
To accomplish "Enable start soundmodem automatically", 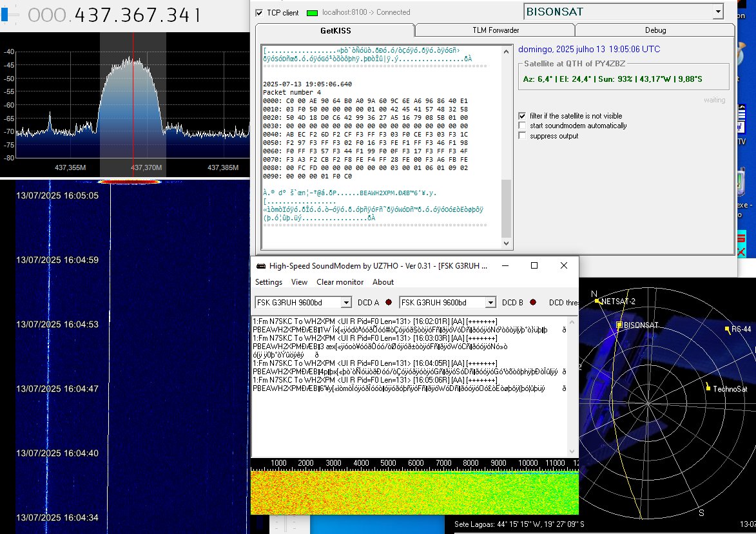I will (x=522, y=126).
